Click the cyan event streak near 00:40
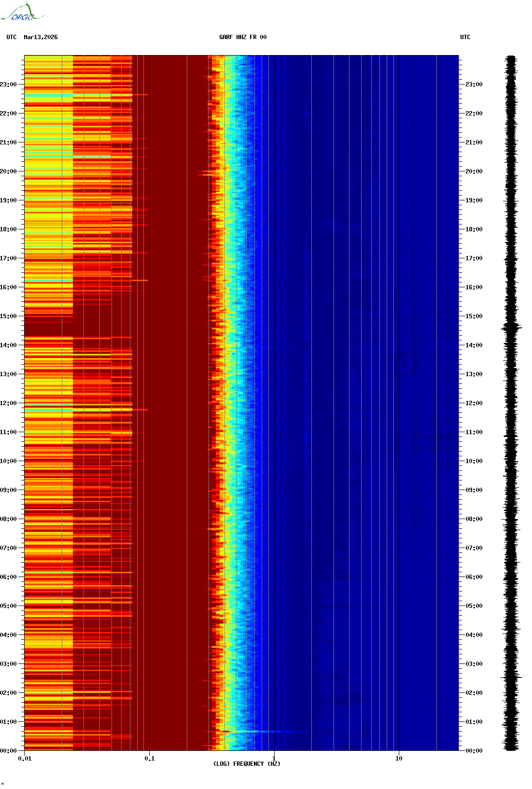 266,732
